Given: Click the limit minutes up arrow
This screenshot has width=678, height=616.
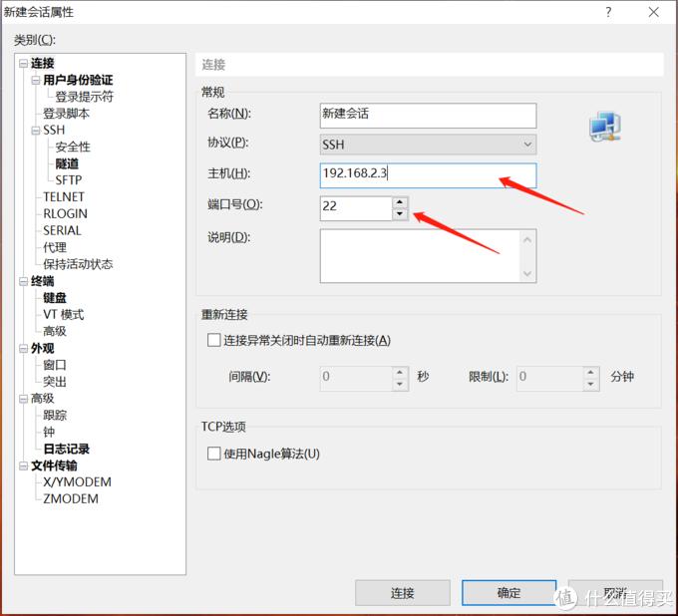Looking at the screenshot, I should tap(591, 372).
